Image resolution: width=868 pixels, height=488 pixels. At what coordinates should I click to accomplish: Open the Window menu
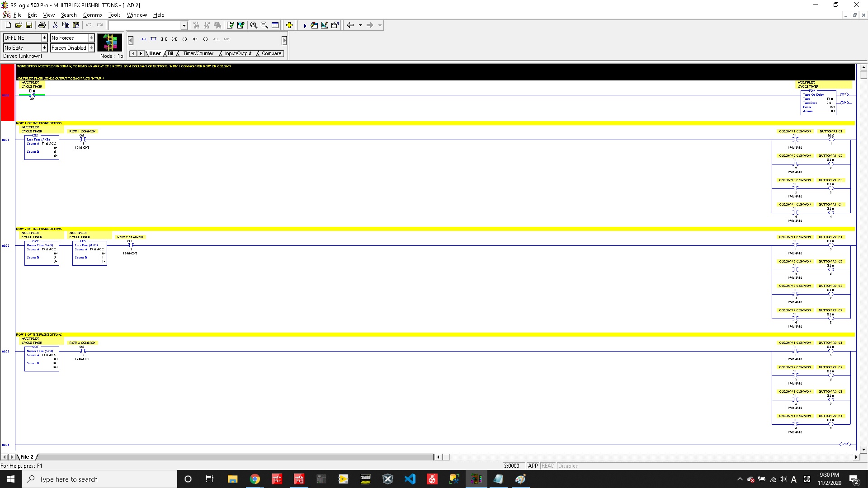pyautogui.click(x=137, y=15)
